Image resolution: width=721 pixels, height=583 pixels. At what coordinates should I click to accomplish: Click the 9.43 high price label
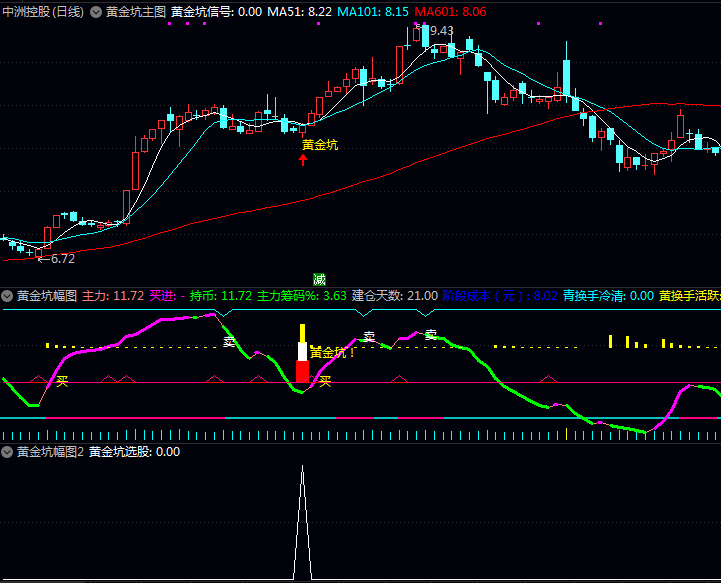point(441,31)
